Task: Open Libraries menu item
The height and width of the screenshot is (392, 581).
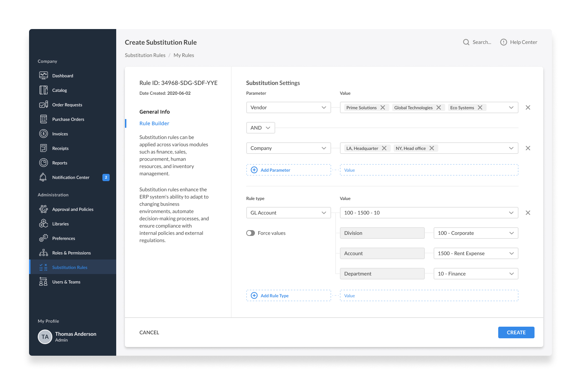Action: [73, 224]
